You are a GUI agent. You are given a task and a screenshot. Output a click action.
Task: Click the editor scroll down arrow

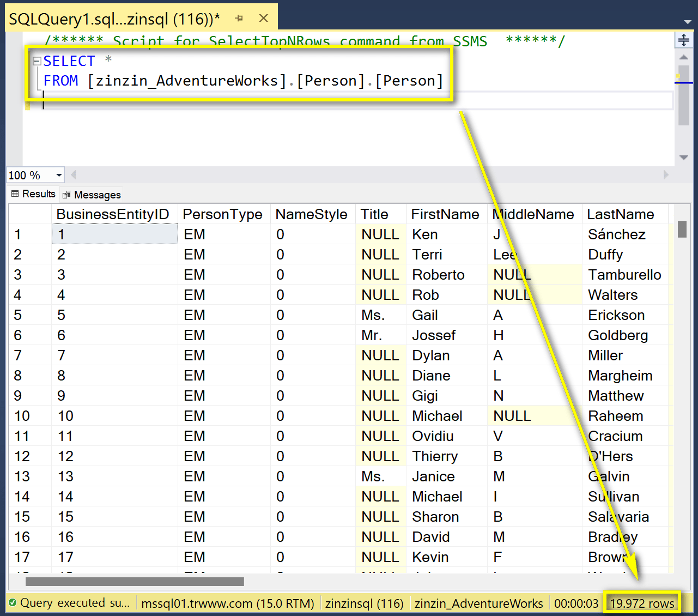(x=683, y=158)
